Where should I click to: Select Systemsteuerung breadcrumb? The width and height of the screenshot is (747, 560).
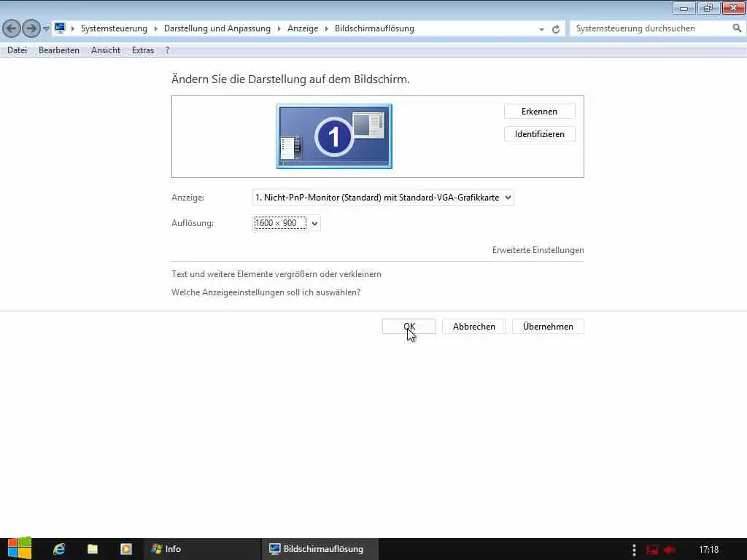pos(114,28)
